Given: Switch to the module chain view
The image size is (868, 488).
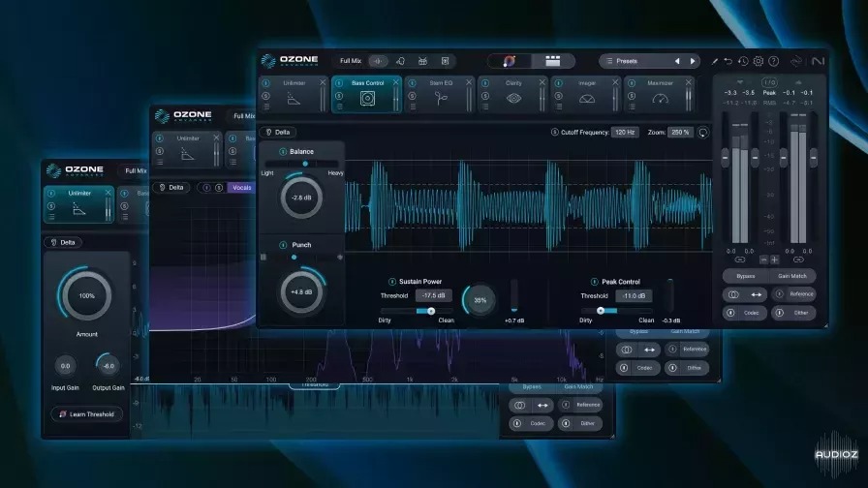Looking at the screenshot, I should coord(552,61).
